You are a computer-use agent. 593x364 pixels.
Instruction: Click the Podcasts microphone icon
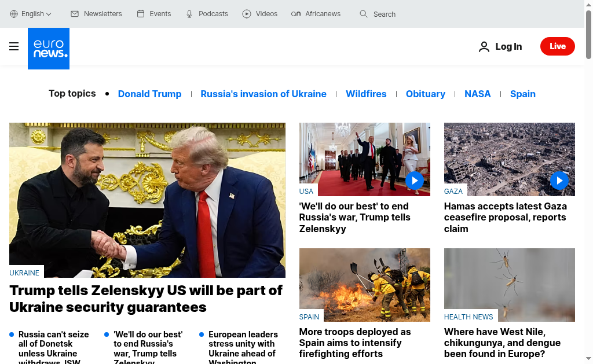(x=189, y=14)
